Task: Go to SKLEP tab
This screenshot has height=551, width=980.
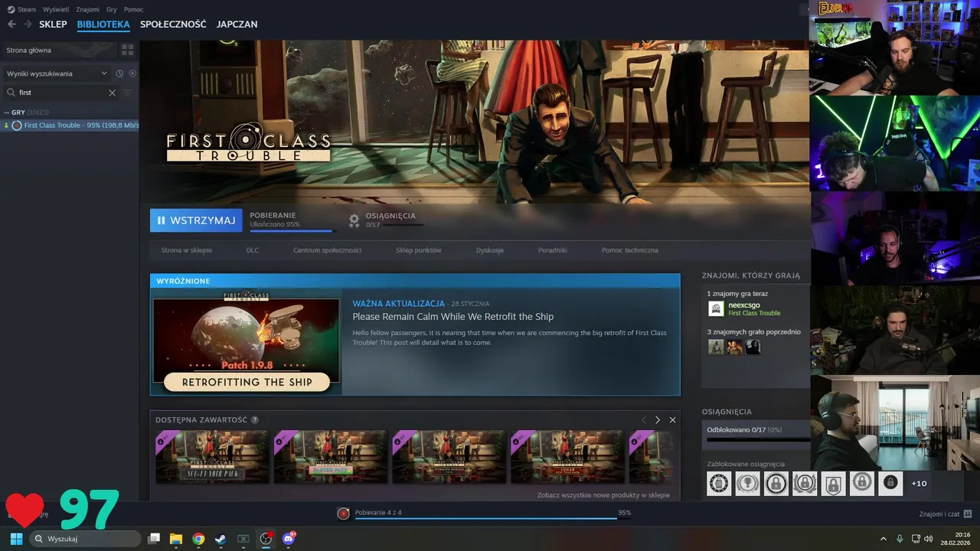Action: coord(53,24)
